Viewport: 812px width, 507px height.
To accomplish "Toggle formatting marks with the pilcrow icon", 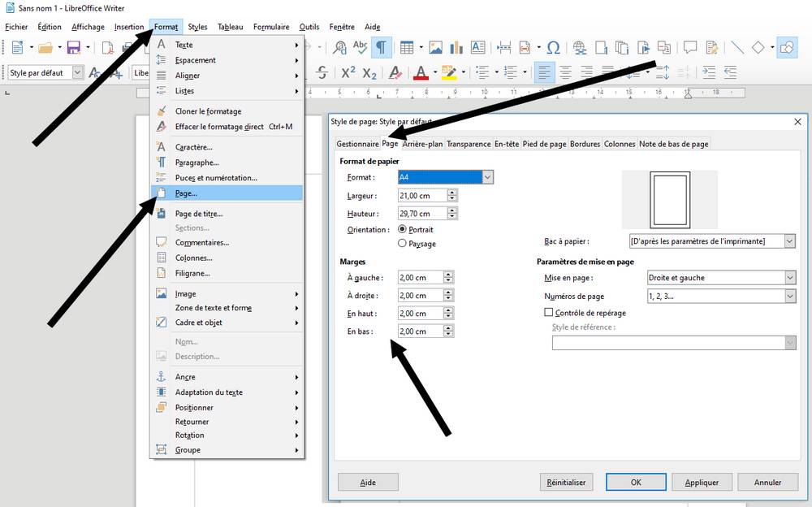I will click(x=379, y=47).
